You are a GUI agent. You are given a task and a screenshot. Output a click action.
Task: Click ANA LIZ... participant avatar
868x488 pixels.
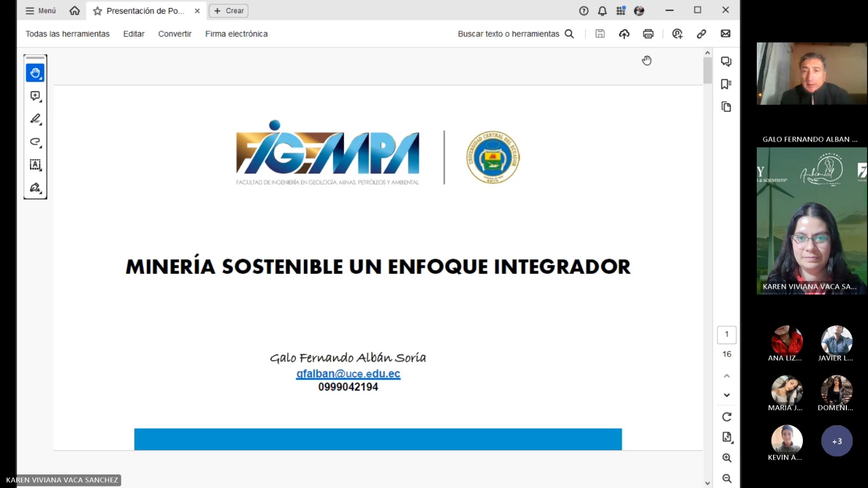[787, 341]
